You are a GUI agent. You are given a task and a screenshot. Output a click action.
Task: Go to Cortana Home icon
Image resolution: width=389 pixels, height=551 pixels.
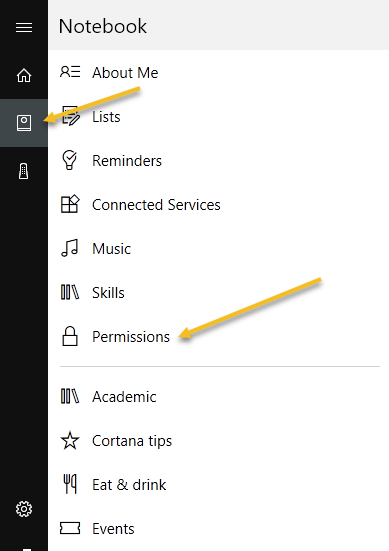[24, 75]
